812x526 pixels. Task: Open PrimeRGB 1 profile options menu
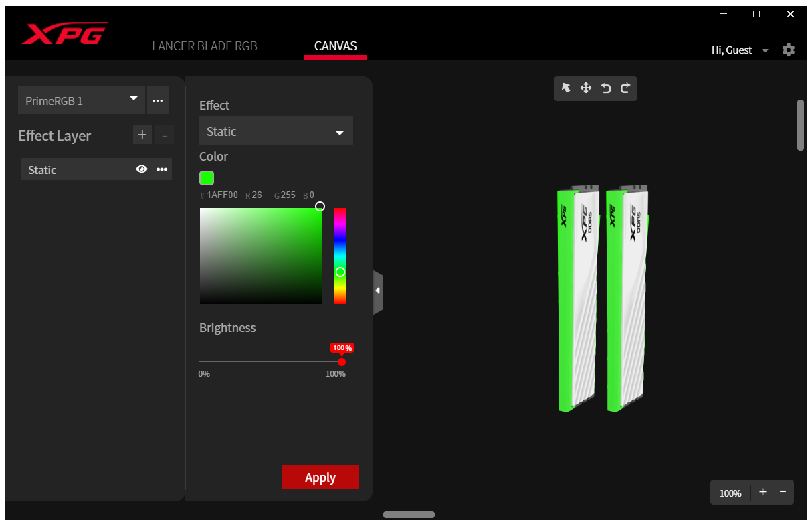coord(158,101)
